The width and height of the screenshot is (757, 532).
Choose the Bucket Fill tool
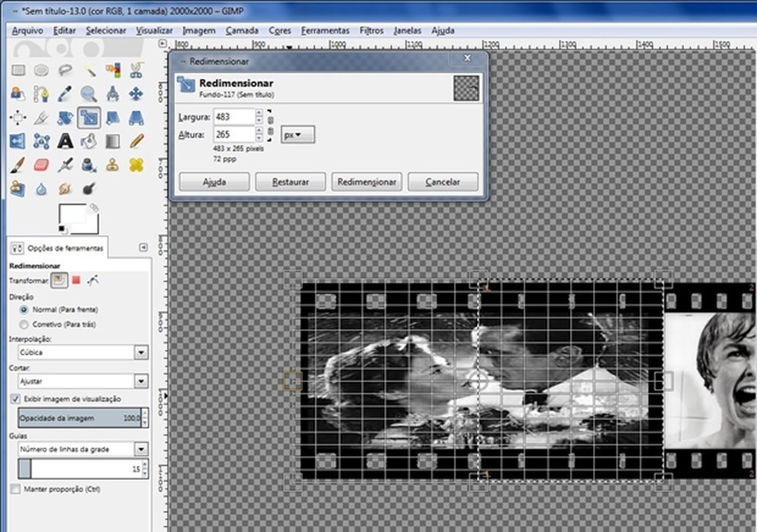pos(89,141)
